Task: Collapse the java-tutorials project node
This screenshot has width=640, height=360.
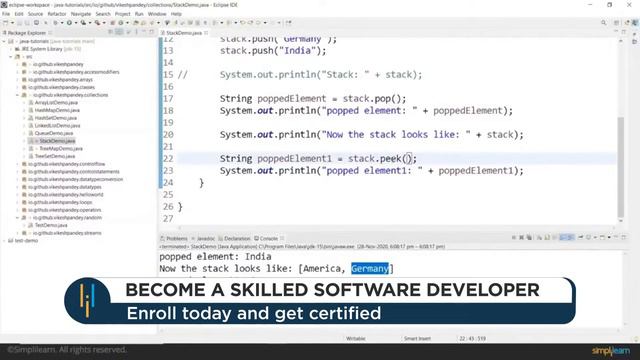Action: [4, 41]
